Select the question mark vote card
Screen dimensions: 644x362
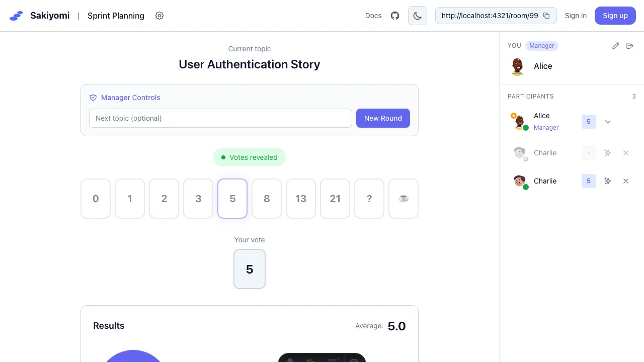point(369,199)
